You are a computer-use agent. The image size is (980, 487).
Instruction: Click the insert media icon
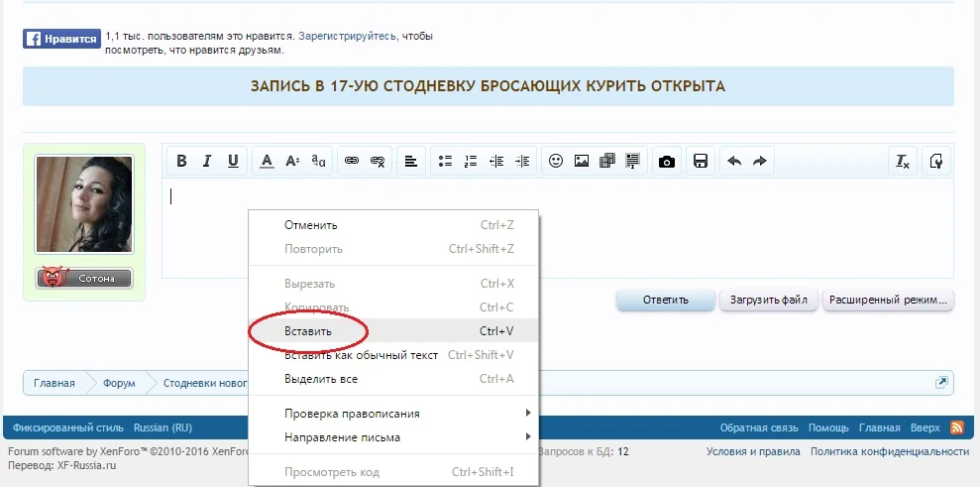click(606, 161)
